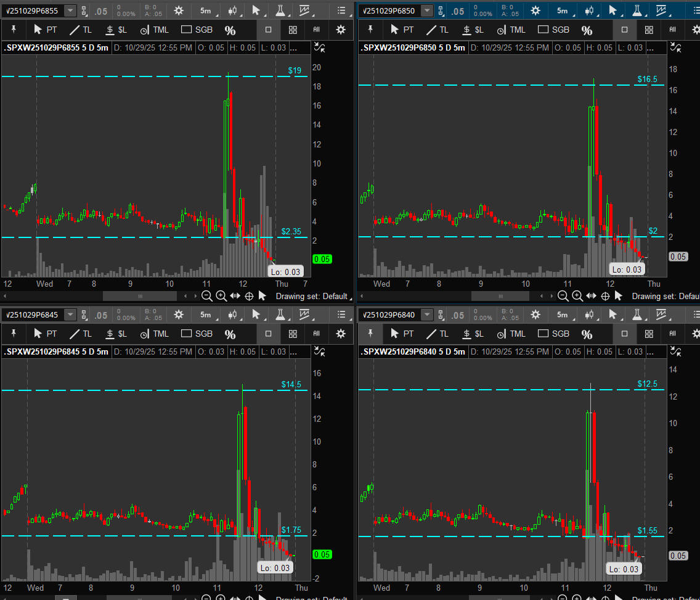The width and height of the screenshot is (700, 600).
Task: Select Trendline TL tool in P6855 chart
Action: (81, 30)
